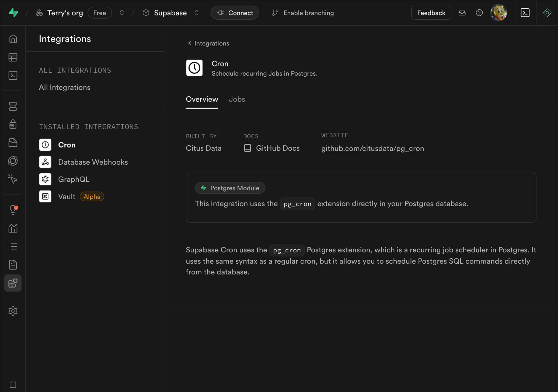This screenshot has width=558, height=392.
Task: Open the Table Editor sidebar icon
Action: pyautogui.click(x=13, y=57)
